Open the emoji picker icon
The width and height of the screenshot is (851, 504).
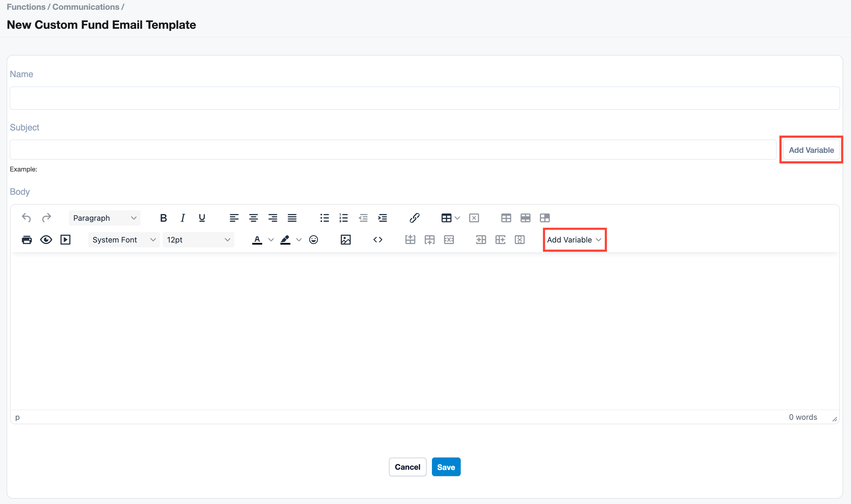click(x=313, y=240)
